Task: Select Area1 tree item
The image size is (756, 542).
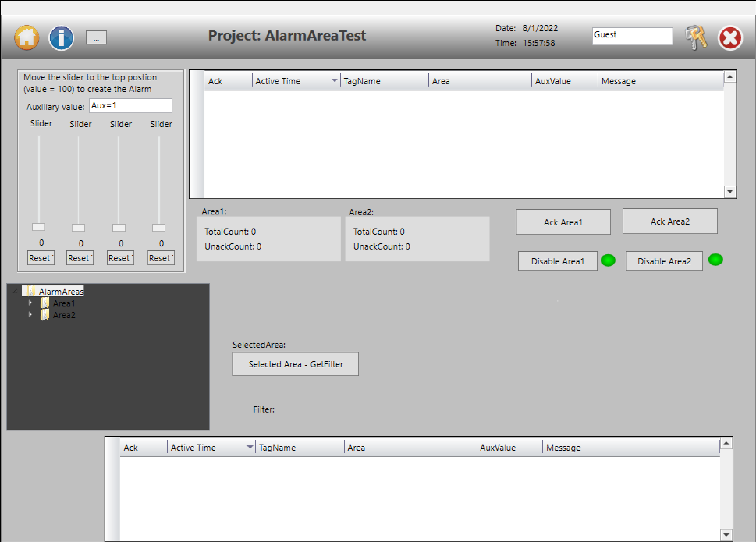Action: point(64,303)
